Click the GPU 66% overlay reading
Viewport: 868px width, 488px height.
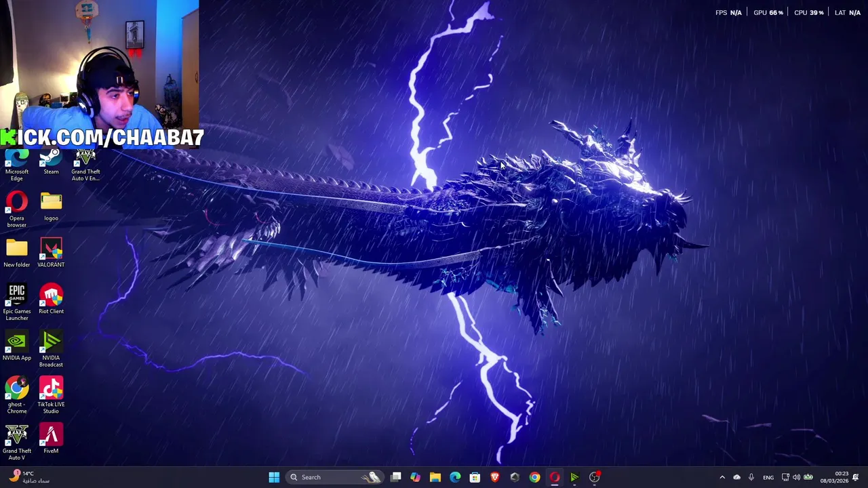pyautogui.click(x=768, y=13)
